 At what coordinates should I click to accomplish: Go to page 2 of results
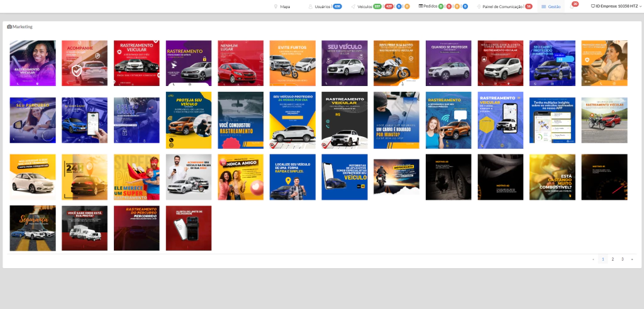[x=613, y=259]
